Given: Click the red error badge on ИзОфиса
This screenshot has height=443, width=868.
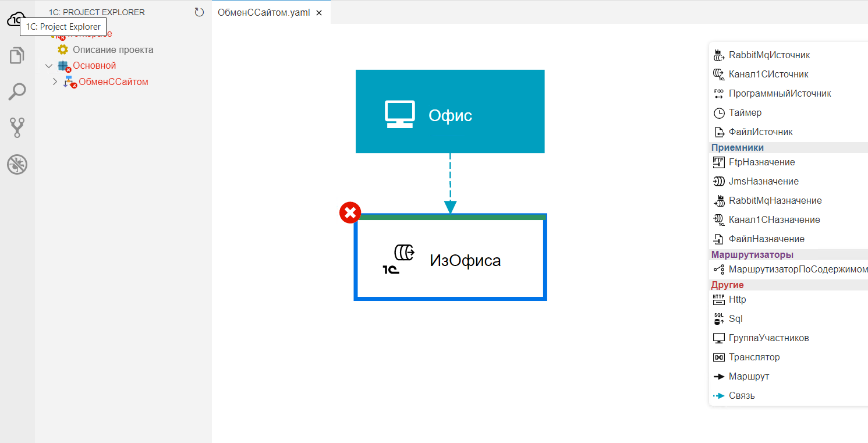Looking at the screenshot, I should (x=350, y=213).
